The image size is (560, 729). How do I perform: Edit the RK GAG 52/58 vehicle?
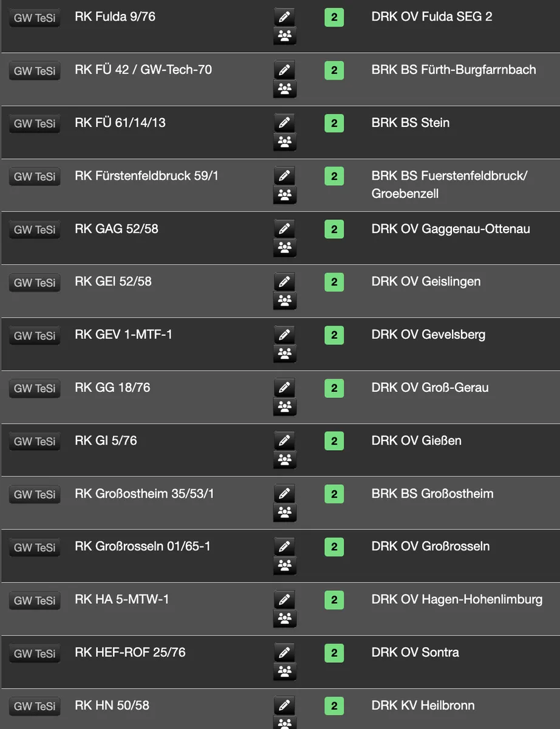point(284,229)
